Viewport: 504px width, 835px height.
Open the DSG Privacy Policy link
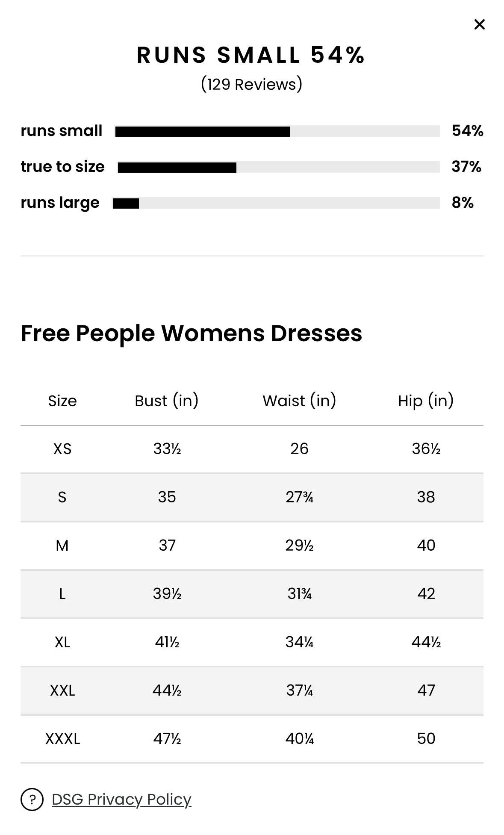tap(121, 799)
